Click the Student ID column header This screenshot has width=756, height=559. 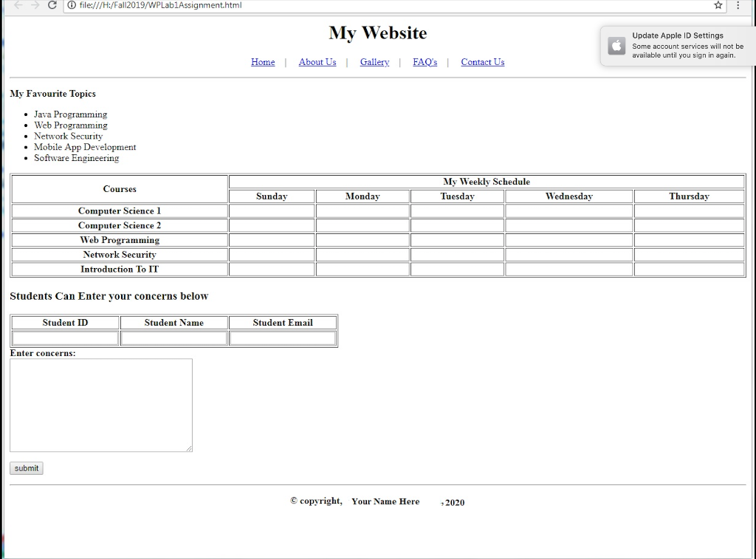(x=65, y=323)
